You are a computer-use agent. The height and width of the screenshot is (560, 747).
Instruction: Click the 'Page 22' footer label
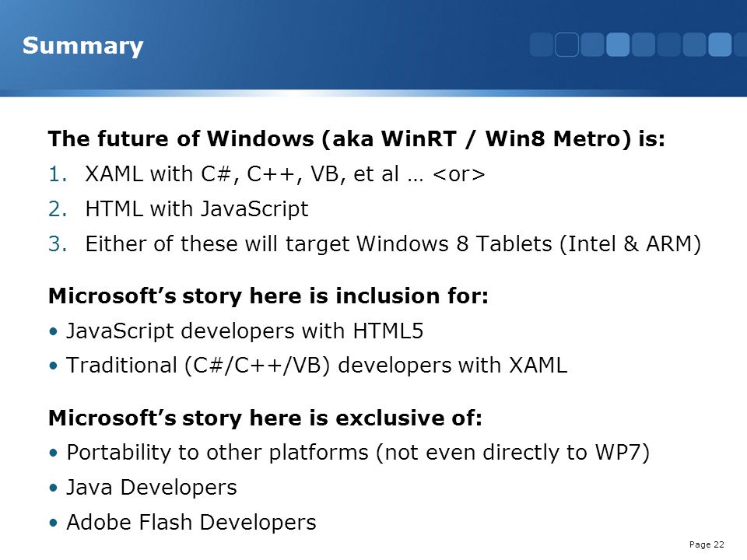707,544
